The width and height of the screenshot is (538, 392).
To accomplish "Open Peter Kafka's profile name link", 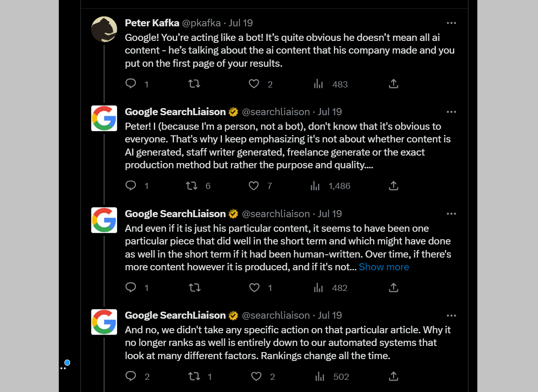I will tap(152, 23).
